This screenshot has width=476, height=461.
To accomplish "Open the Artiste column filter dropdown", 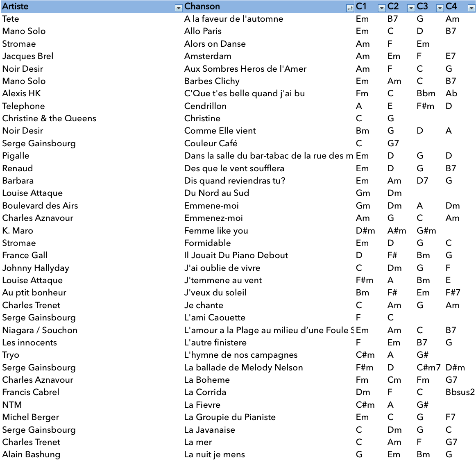I will pyautogui.click(x=179, y=8).
